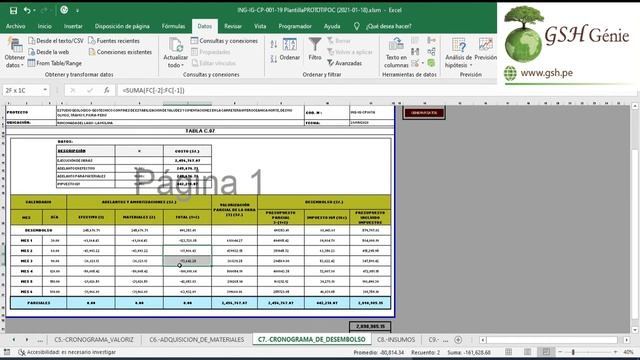Open the Ordenar sort dialog
The height and width of the screenshot is (360, 640).
coord(289,49)
